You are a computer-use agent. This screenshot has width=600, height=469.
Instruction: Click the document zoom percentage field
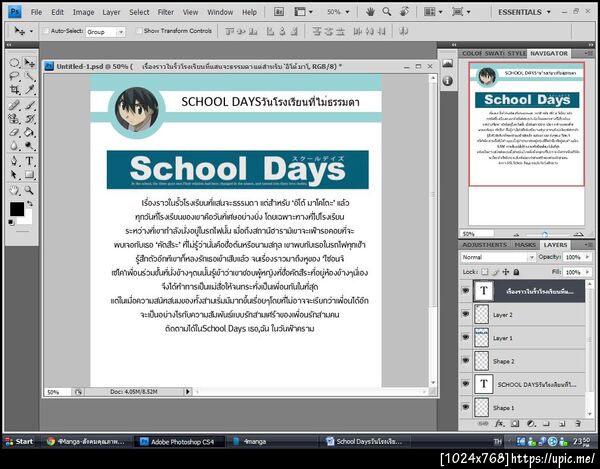pyautogui.click(x=57, y=392)
